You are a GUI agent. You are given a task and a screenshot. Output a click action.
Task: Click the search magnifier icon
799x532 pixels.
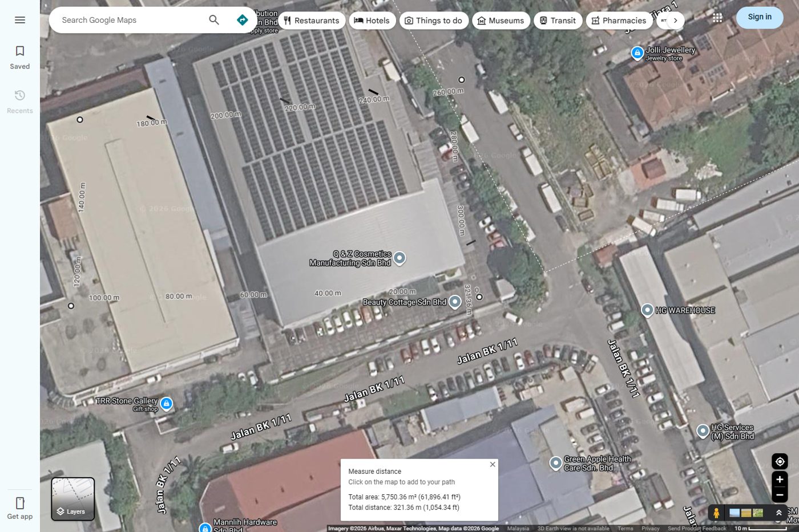click(x=214, y=20)
